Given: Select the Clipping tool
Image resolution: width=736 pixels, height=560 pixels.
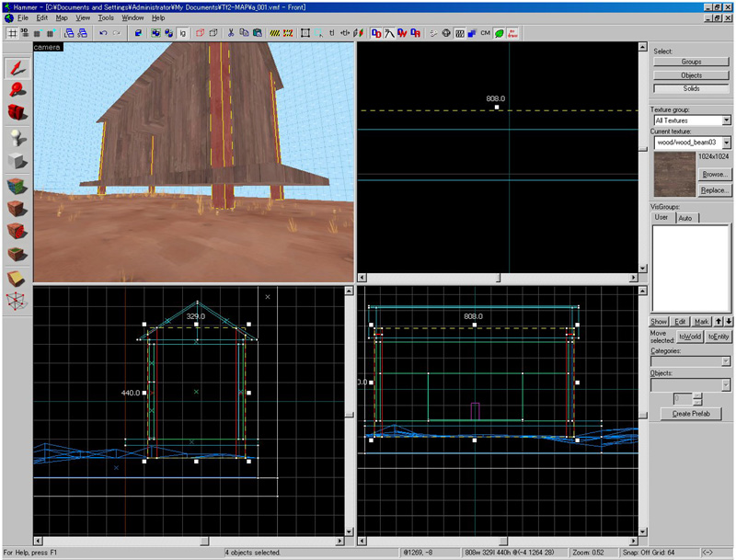Looking at the screenshot, I should 17,279.
